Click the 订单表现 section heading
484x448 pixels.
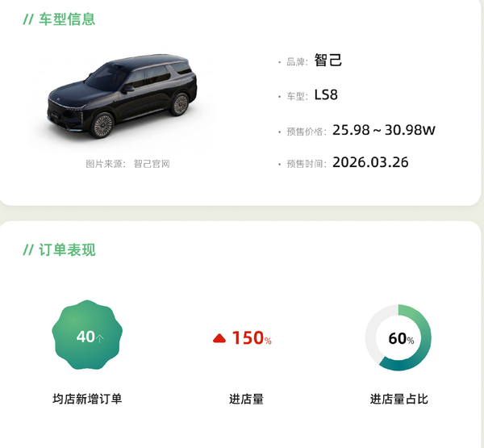[67, 249]
